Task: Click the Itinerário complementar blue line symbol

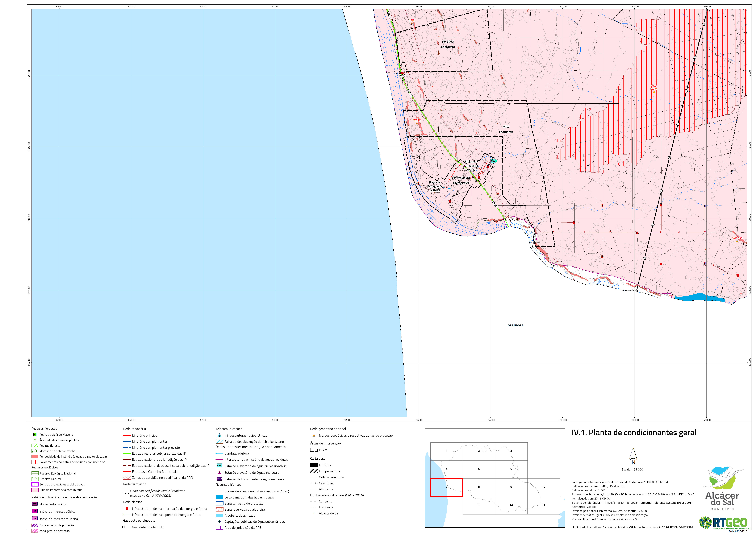Action: point(127,441)
